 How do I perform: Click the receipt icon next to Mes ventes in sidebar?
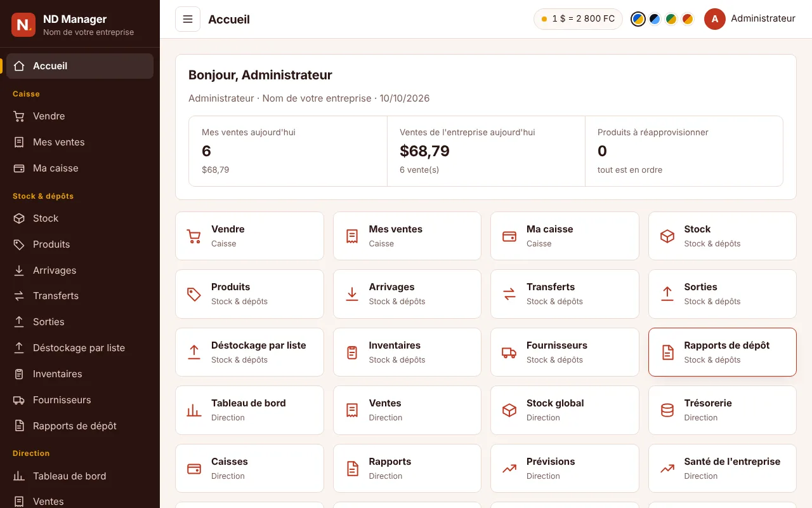19,142
